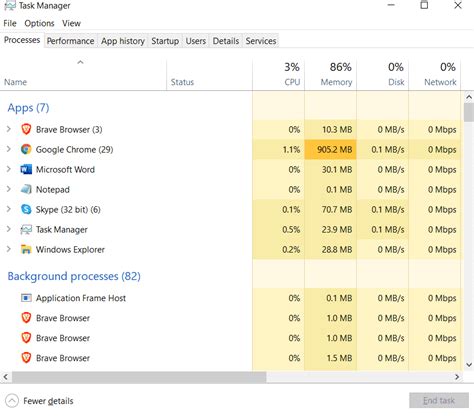Switch to the Details tab
Viewport: 474px width, 416px height.
226,41
